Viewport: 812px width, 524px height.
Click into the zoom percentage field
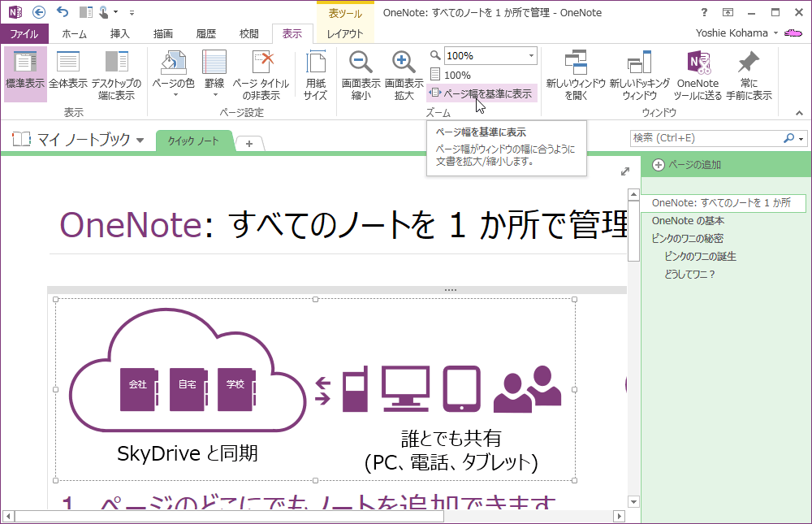[485, 55]
